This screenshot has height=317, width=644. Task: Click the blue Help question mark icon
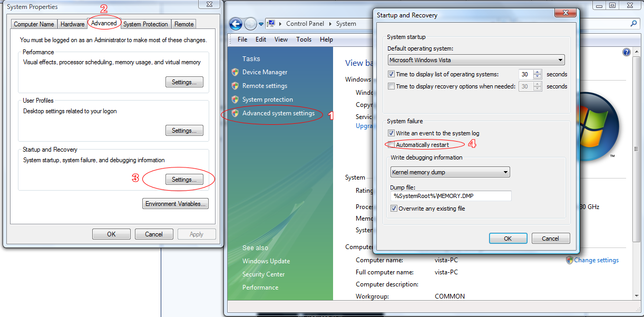tap(627, 52)
